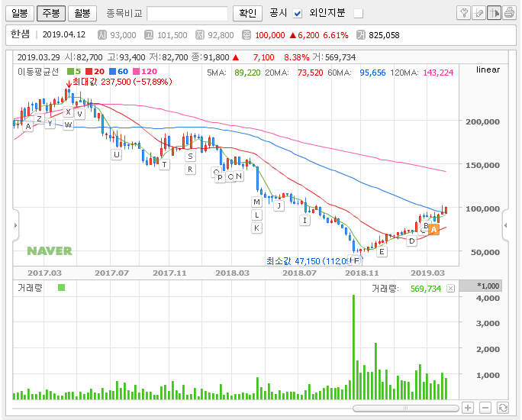Screen dimensions: 522x420
Task: Click the 2018.03 date axis label
Action: pyautogui.click(x=232, y=273)
